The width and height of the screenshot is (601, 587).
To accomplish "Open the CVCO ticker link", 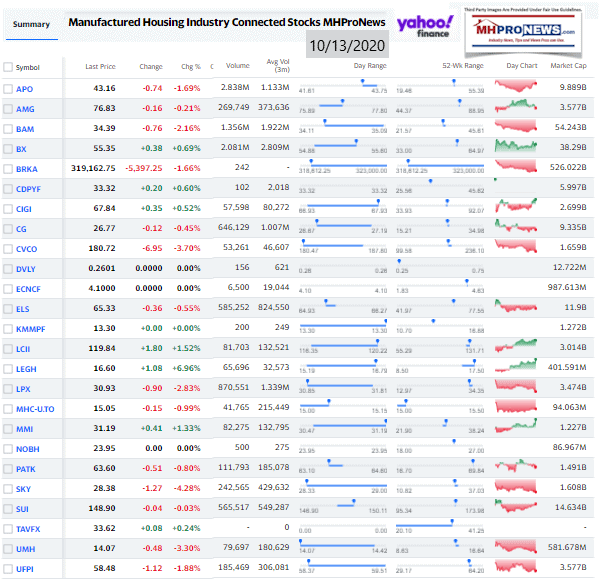I will coord(26,249).
